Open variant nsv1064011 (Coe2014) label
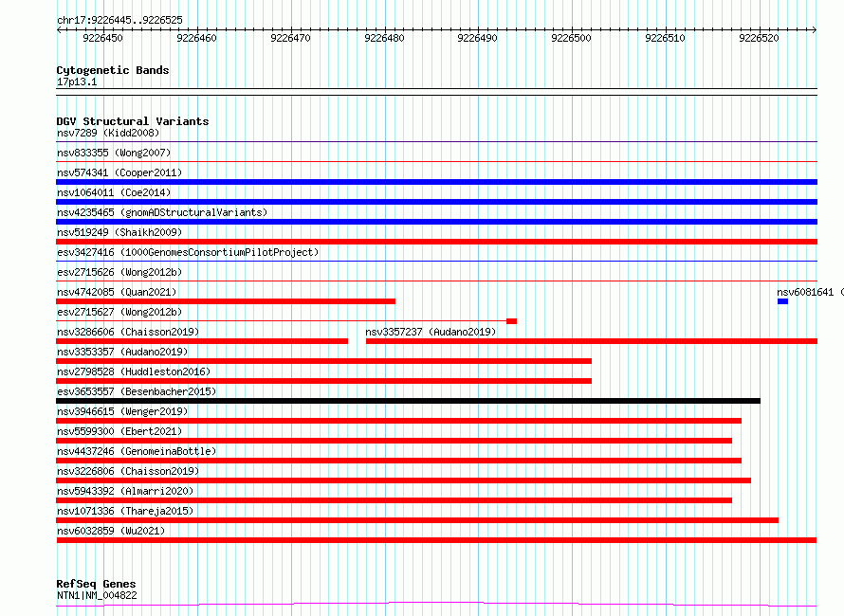This screenshot has width=844, height=616. tap(114, 192)
